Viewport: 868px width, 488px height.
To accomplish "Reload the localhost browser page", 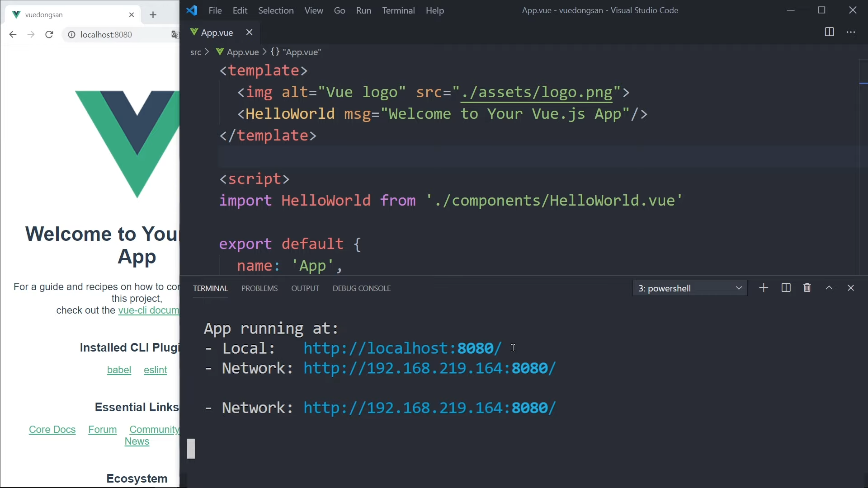I will [x=49, y=35].
